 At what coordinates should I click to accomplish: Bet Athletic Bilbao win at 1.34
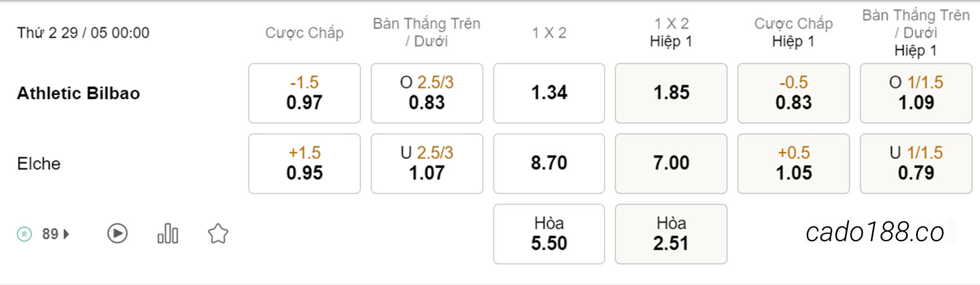tap(549, 93)
